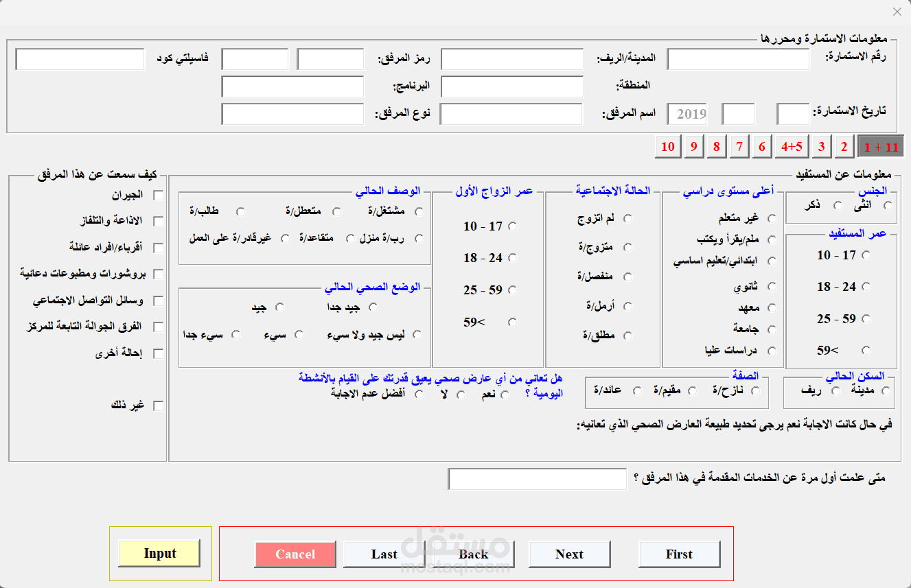911x588 pixels.
Task: Switch to page tab 2
Action: click(844, 147)
